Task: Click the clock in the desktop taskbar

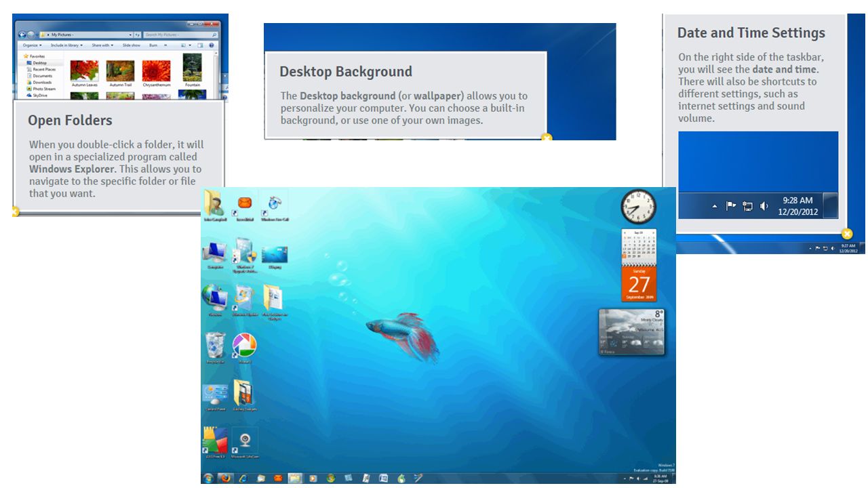Action: tap(660, 478)
